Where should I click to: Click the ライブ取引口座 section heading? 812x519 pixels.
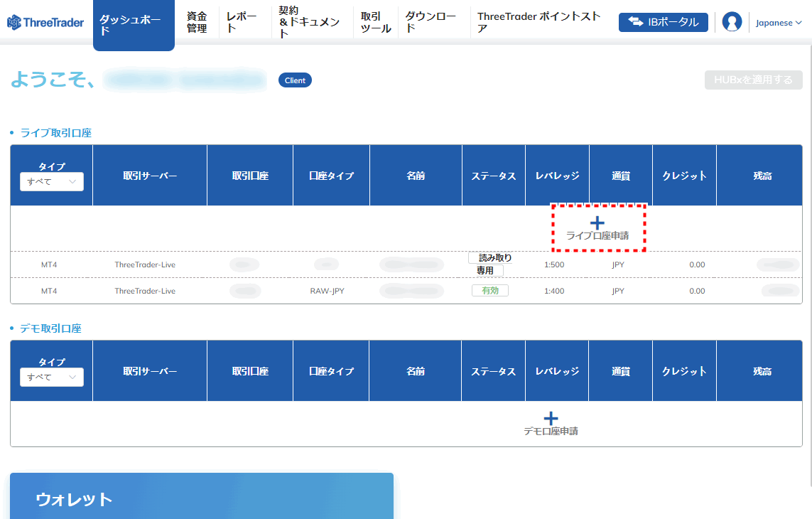tap(56, 133)
